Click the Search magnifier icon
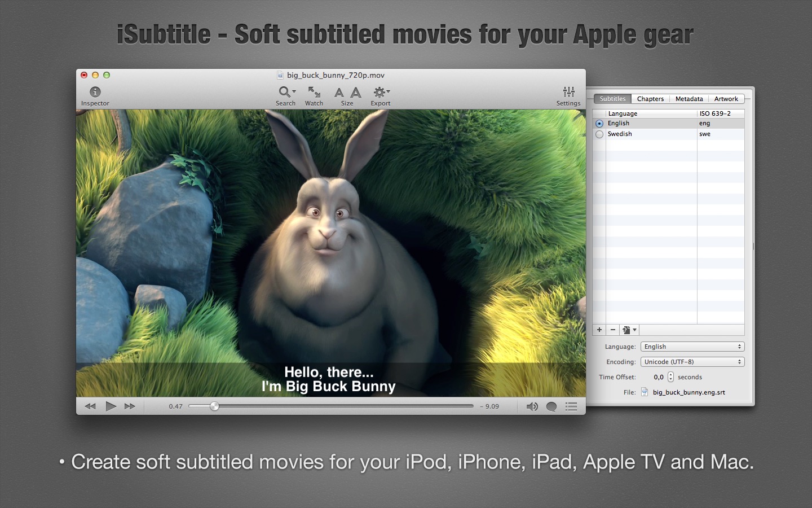The width and height of the screenshot is (812, 508). [x=285, y=92]
